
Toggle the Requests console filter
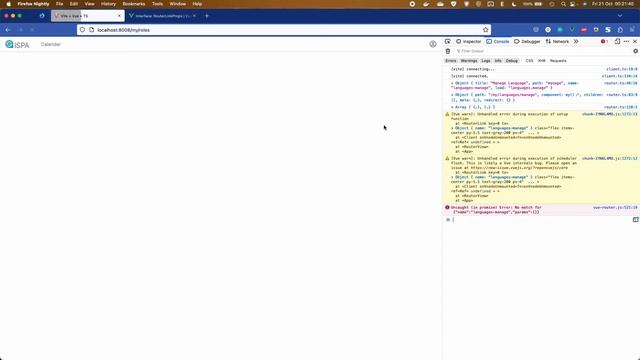click(x=558, y=60)
